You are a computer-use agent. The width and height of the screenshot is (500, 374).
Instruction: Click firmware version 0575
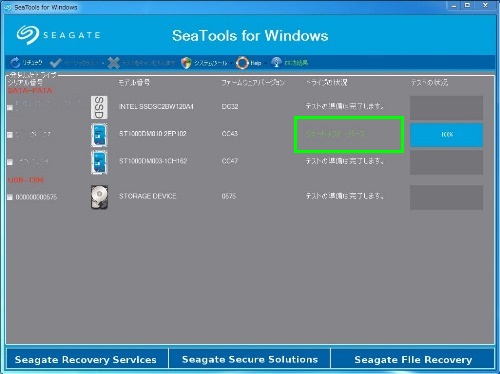click(229, 196)
